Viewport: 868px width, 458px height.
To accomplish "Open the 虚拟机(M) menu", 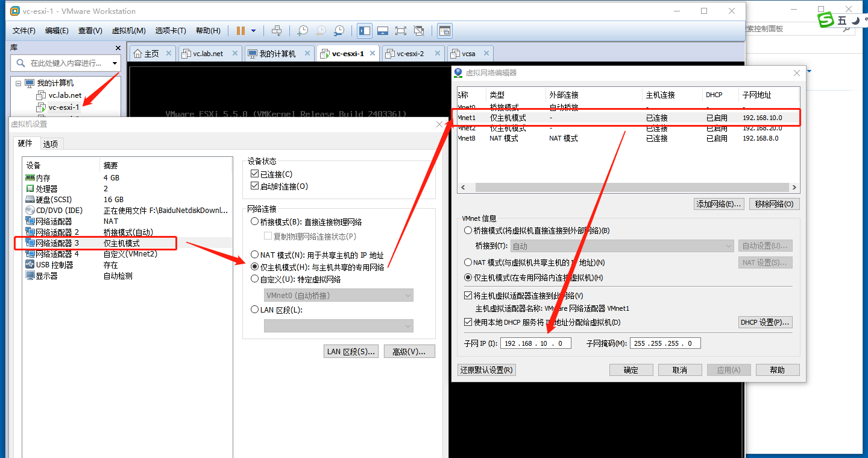I will point(129,31).
